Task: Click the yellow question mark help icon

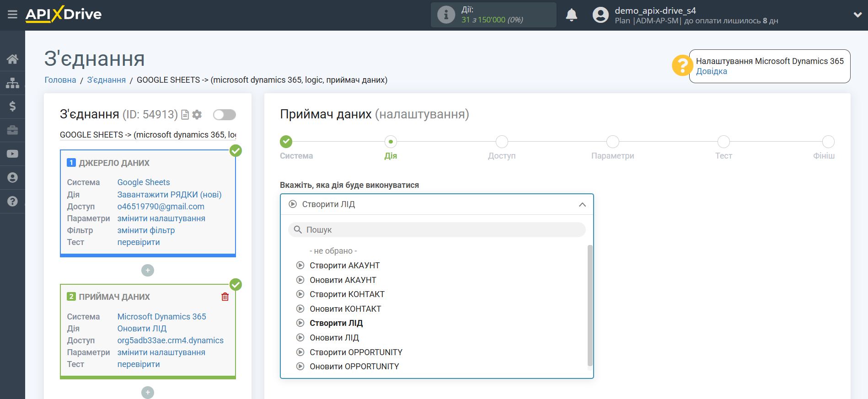Action: click(682, 65)
